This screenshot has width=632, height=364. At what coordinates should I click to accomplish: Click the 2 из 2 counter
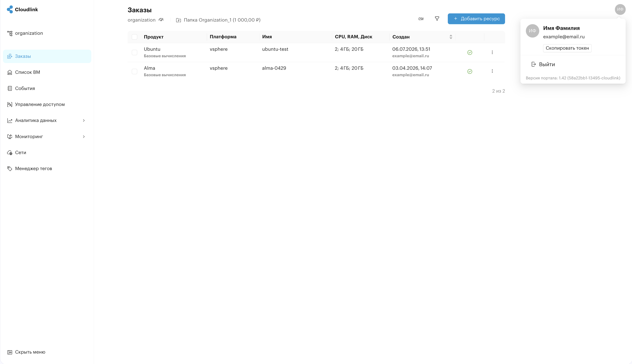[x=499, y=91]
